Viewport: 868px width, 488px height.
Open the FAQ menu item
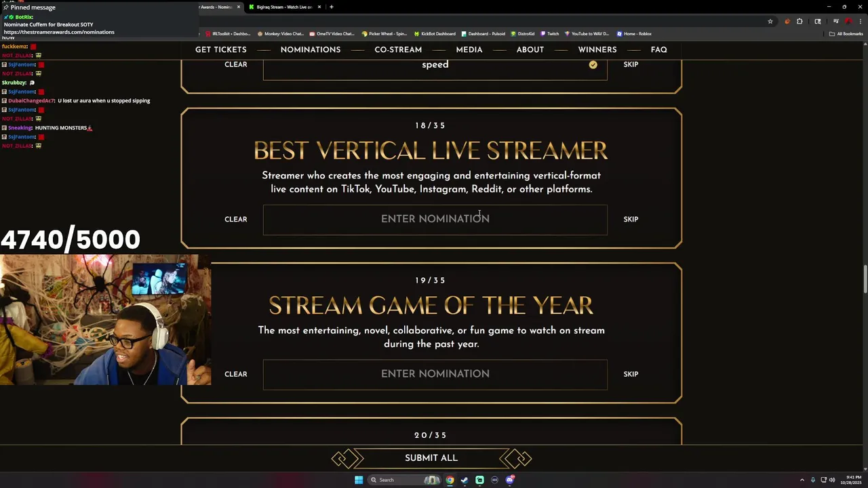click(x=659, y=49)
